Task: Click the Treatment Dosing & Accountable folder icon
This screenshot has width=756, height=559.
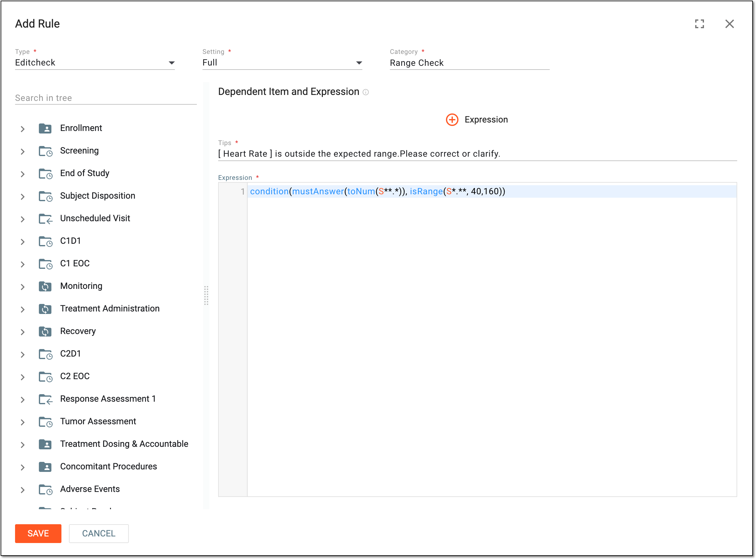Action: [45, 444]
